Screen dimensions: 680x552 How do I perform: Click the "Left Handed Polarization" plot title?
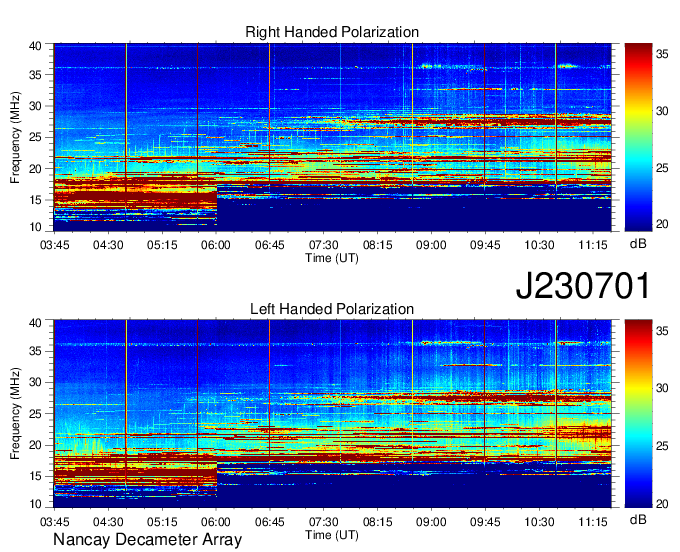[x=332, y=309]
